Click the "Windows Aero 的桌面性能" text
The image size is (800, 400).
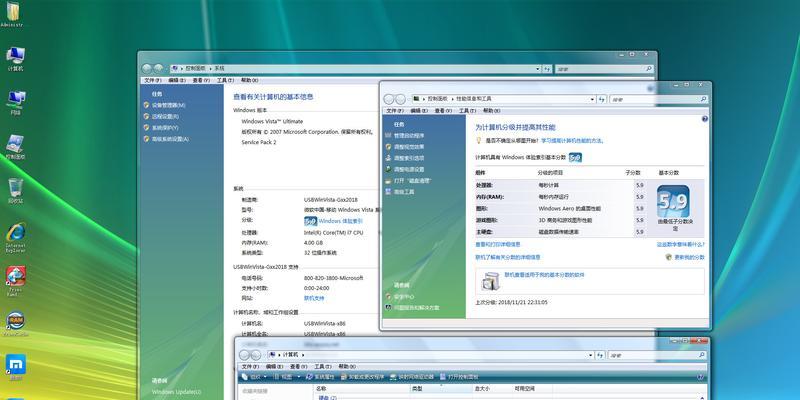[569, 209]
